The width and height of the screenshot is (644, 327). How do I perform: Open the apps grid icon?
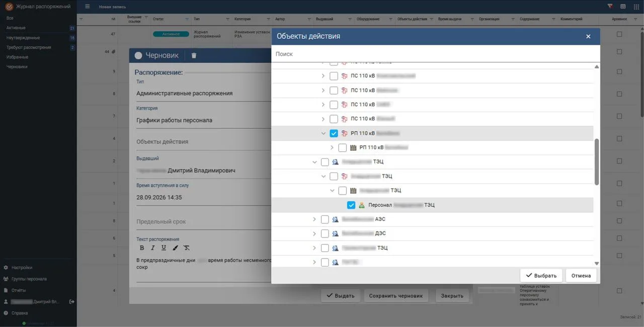click(636, 7)
